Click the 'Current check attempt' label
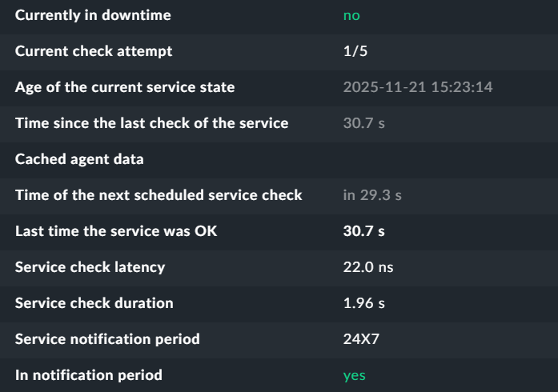Viewport: 558px width, 392px height. (x=94, y=51)
